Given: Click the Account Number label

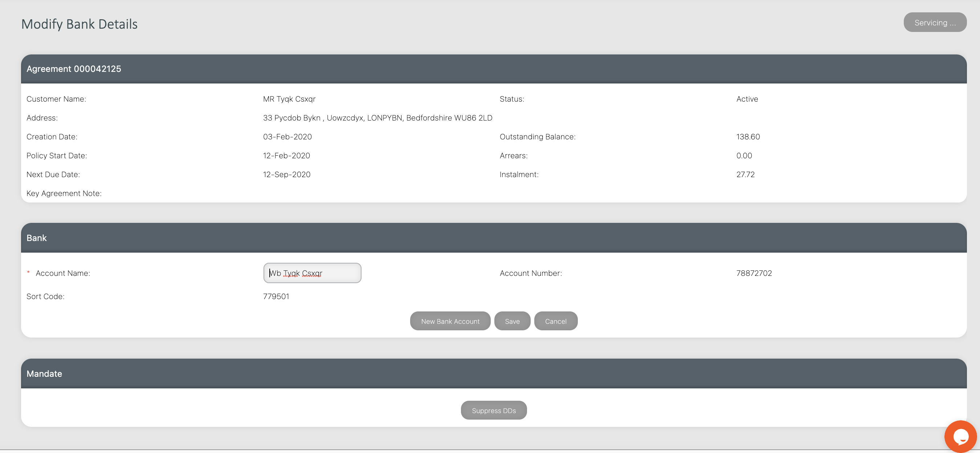Looking at the screenshot, I should tap(530, 273).
